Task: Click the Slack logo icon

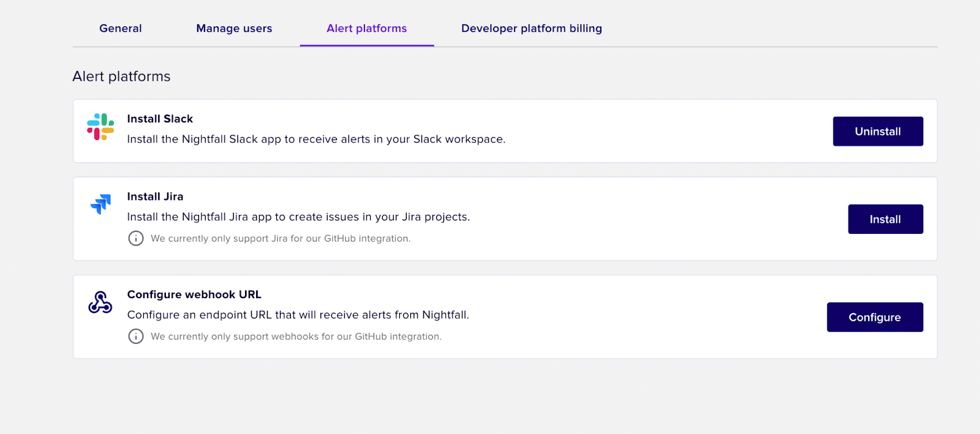Action: coord(100,127)
